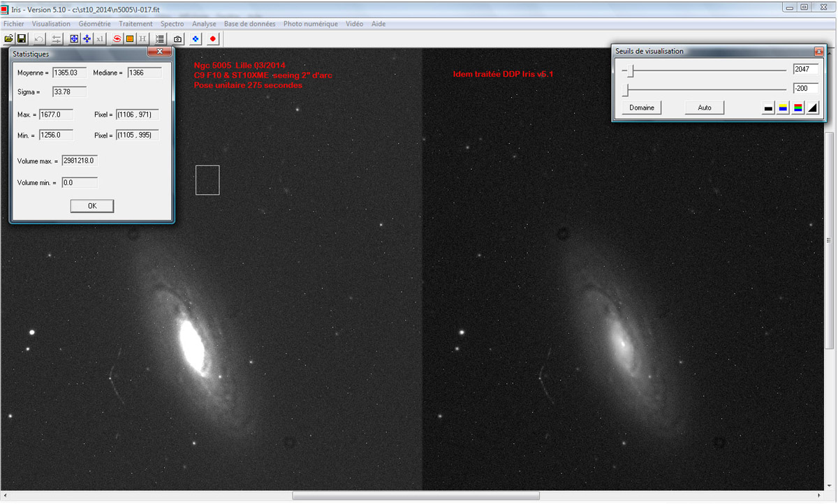Close the Seuils de visualisation window
The image size is (838, 504).
click(x=818, y=51)
